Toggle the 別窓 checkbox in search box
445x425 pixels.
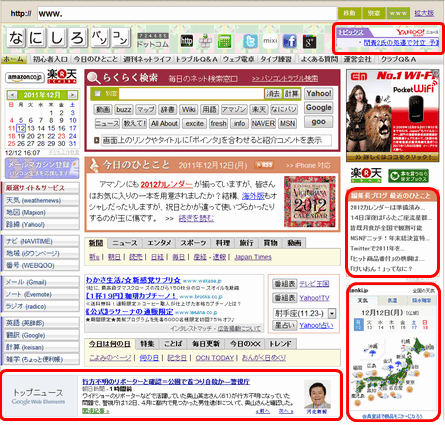tap(98, 94)
